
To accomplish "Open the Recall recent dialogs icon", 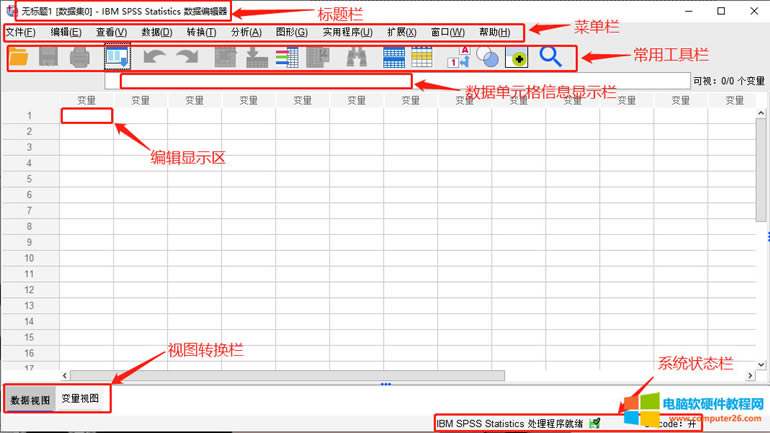I will (x=117, y=57).
